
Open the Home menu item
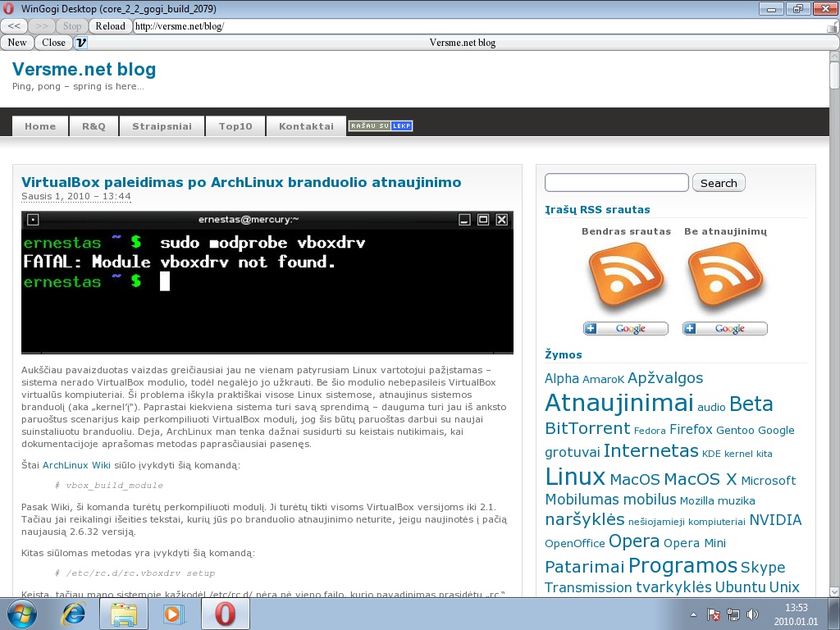pos(40,126)
